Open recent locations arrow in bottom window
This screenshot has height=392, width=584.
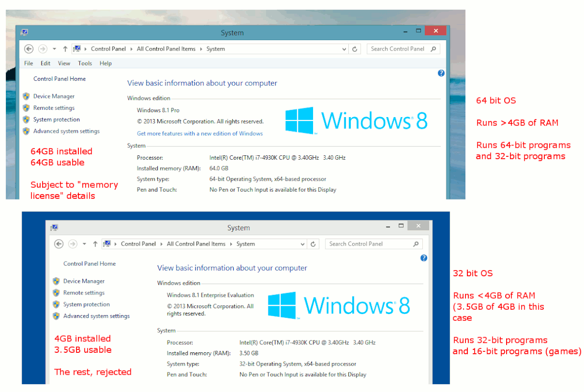[85, 244]
